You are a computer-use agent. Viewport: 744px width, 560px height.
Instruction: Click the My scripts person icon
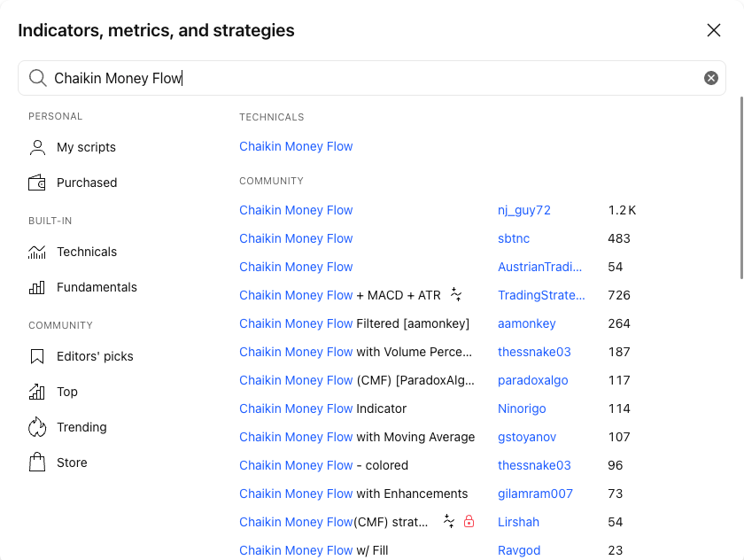click(37, 147)
